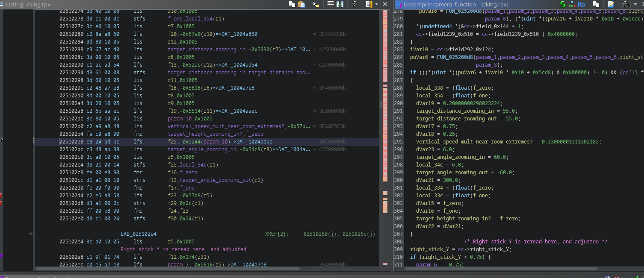The image size is (644, 278).
Task: Click iVar10 assignment on line 283
Action: pyautogui.click(x=452, y=50)
